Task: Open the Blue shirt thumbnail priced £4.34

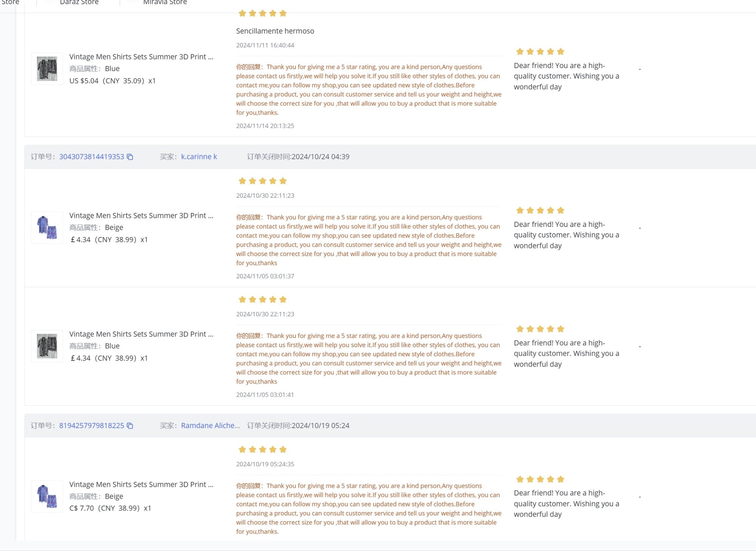Action: [47, 346]
